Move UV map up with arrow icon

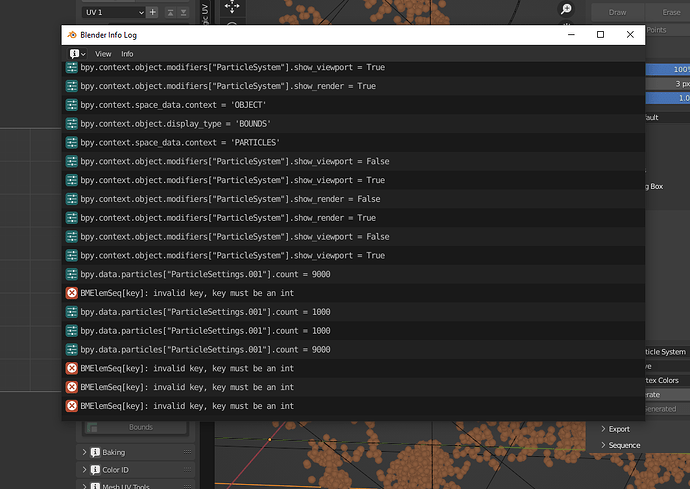click(170, 12)
